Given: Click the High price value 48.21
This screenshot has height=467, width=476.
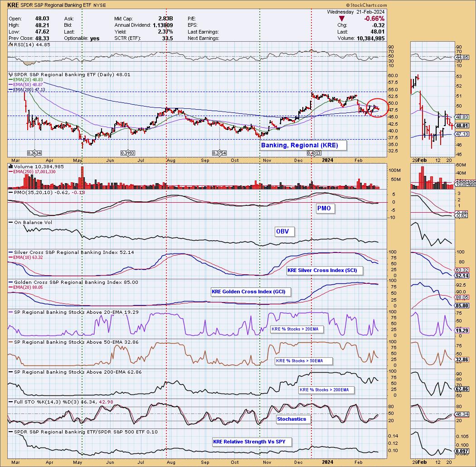Looking at the screenshot, I should 42,25.
